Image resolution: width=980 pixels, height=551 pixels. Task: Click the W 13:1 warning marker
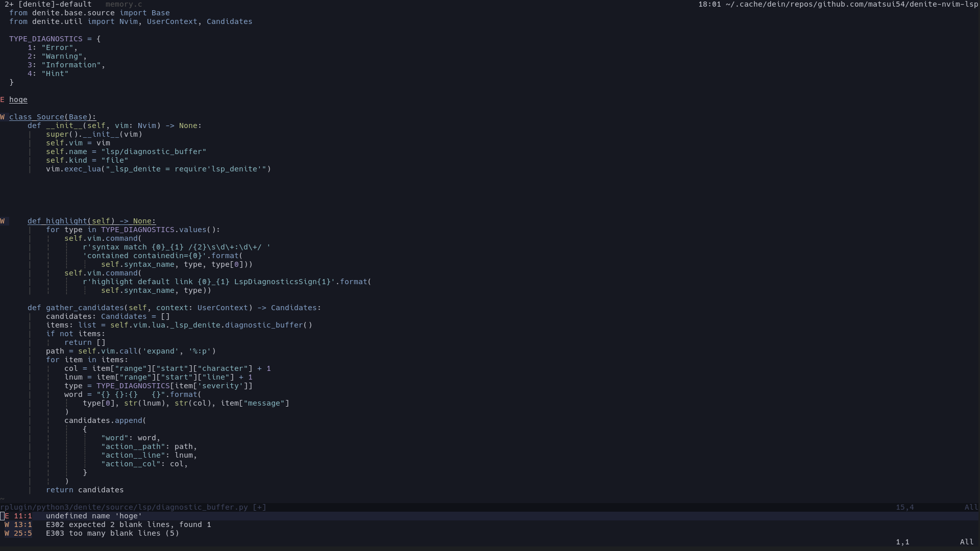(x=18, y=525)
